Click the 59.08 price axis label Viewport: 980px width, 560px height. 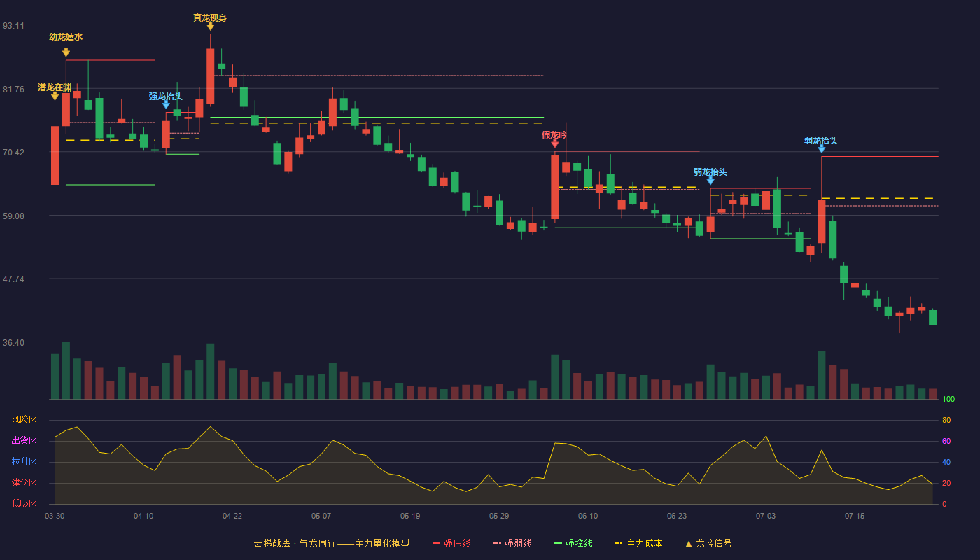point(13,216)
